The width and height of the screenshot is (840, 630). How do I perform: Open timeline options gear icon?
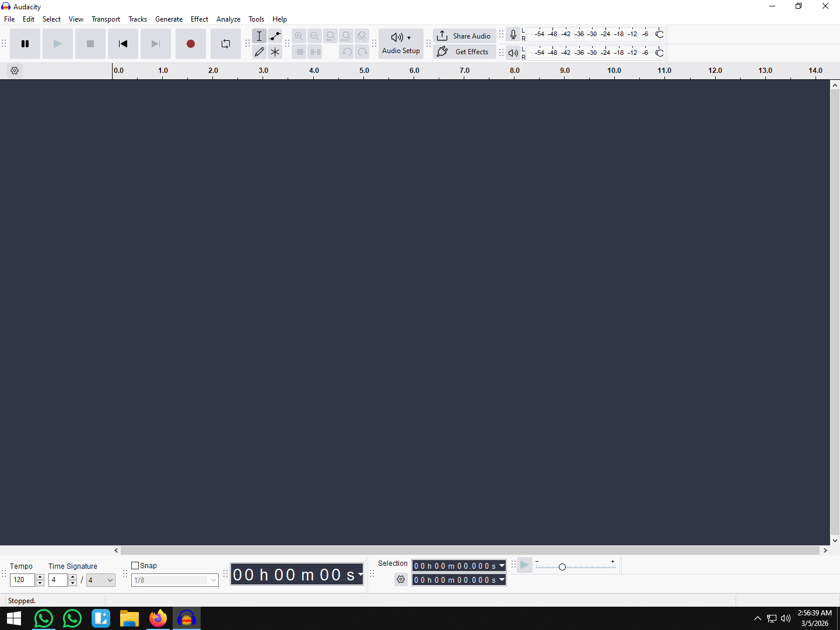click(15, 71)
